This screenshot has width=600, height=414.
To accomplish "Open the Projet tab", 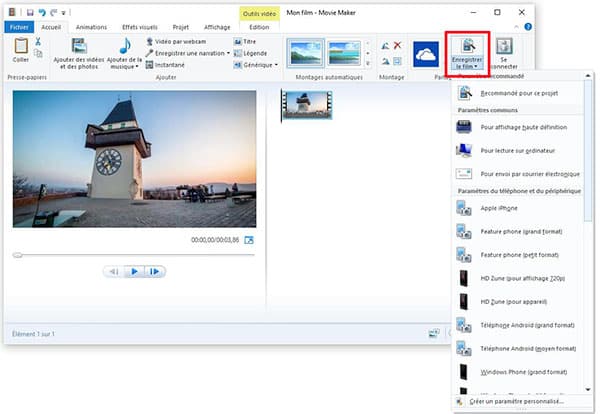I will pos(181,27).
